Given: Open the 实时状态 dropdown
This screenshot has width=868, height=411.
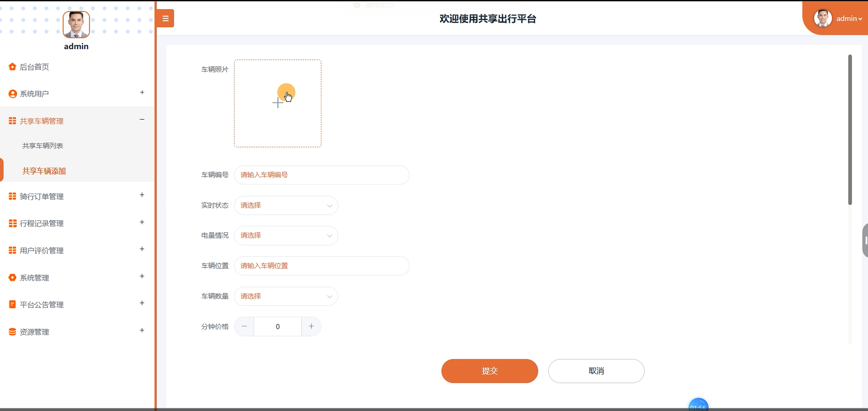Looking at the screenshot, I should pos(286,206).
